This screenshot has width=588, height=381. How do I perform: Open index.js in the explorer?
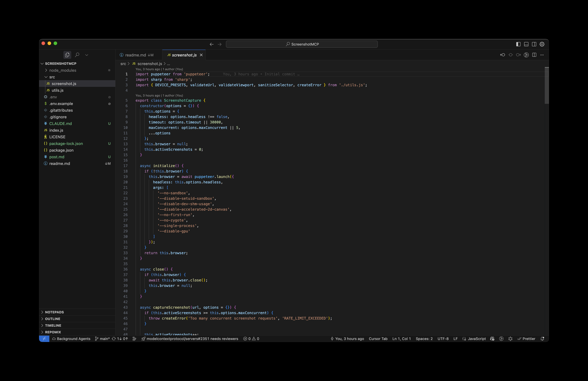(77, 130)
